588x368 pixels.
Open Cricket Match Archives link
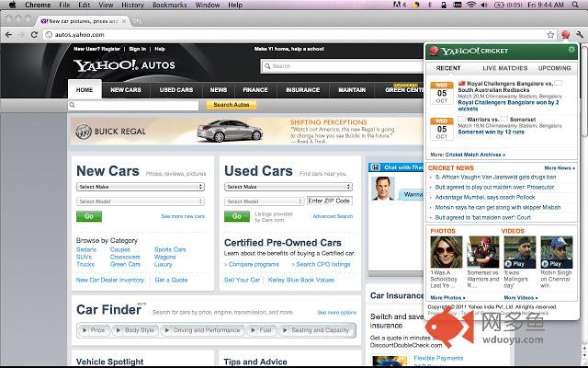point(475,155)
